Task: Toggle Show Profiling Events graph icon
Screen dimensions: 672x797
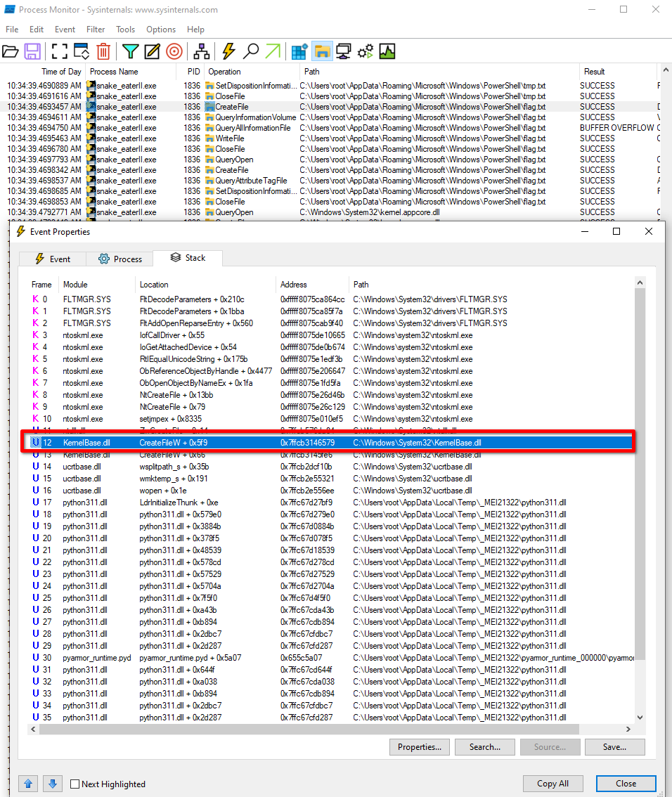Action: click(387, 51)
